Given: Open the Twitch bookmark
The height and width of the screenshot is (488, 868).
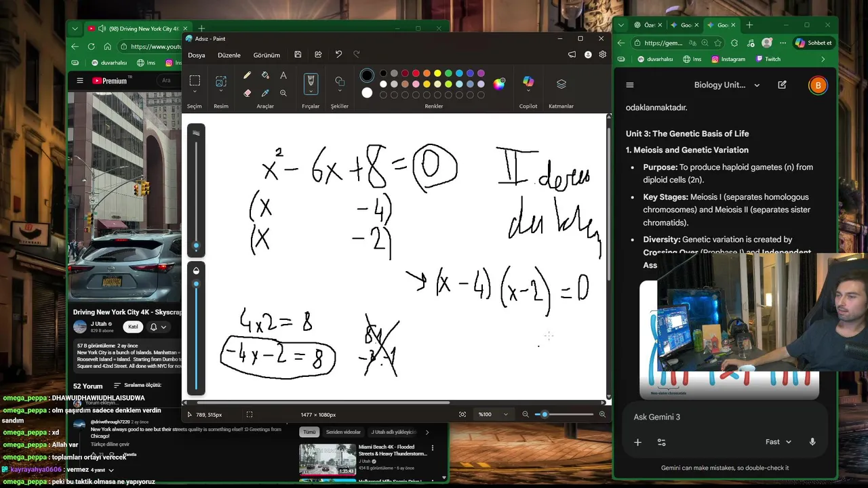Looking at the screenshot, I should [767, 59].
